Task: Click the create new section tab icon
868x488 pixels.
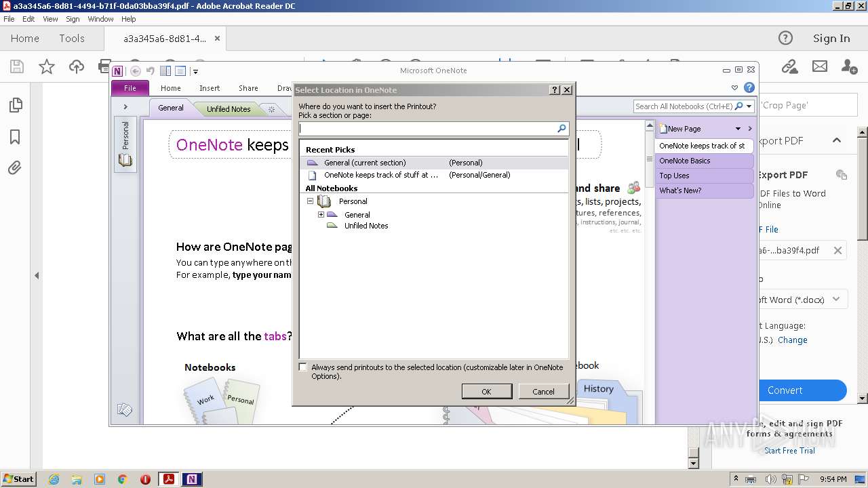Action: [271, 109]
